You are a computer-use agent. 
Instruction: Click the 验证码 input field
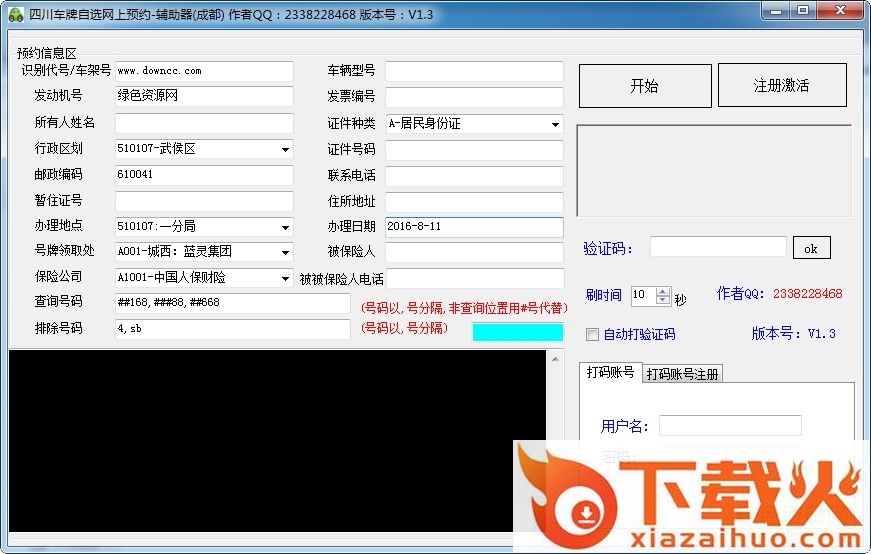point(718,246)
